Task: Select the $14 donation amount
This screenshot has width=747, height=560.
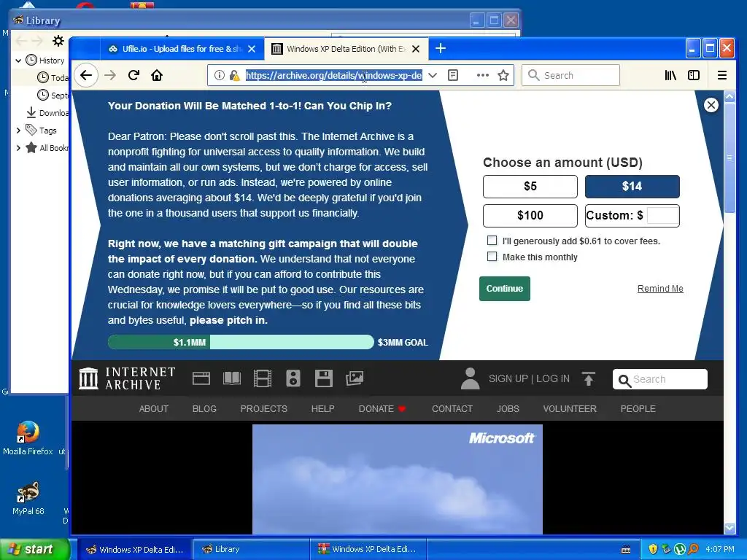Action: tap(632, 186)
